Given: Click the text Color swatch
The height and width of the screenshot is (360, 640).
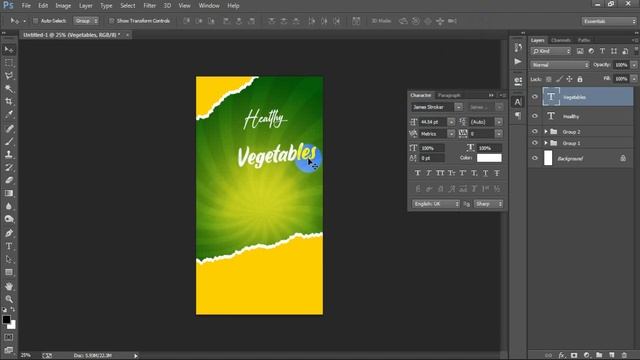Looking at the screenshot, I should click(489, 158).
